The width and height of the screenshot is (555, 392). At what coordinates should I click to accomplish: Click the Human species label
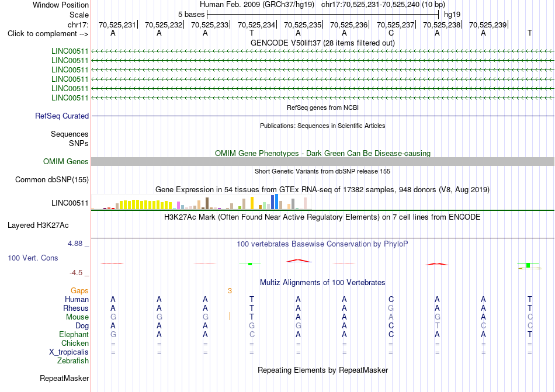tap(77, 299)
